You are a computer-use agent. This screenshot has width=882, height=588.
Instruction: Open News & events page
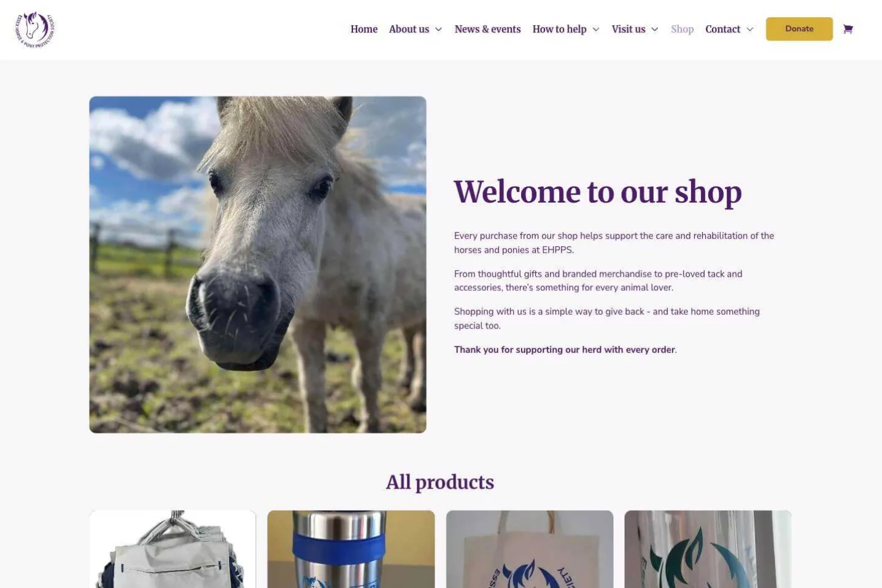pos(487,29)
